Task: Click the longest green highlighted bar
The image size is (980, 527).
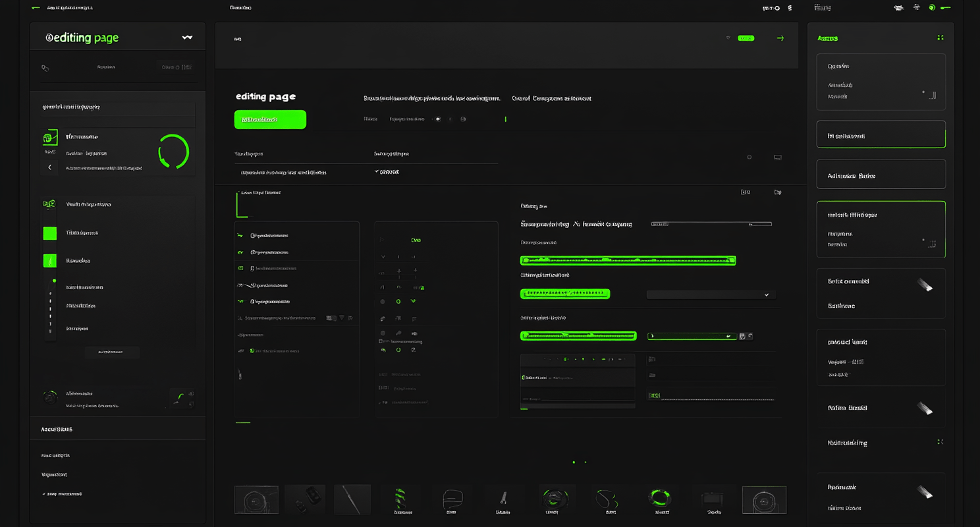Action: click(628, 260)
